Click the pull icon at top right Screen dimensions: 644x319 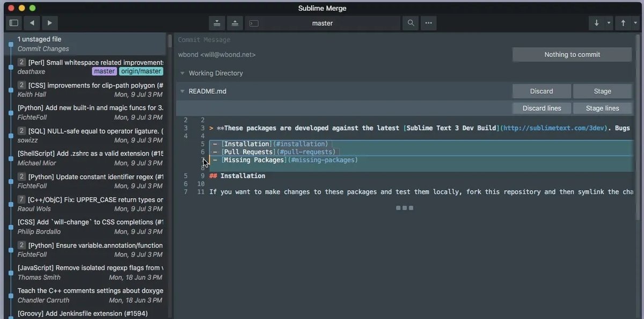[x=596, y=23]
